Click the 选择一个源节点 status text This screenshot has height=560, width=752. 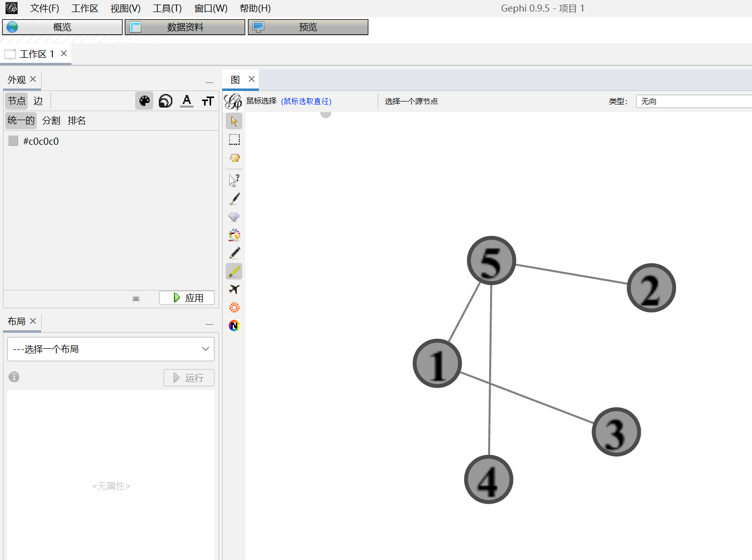coord(411,101)
